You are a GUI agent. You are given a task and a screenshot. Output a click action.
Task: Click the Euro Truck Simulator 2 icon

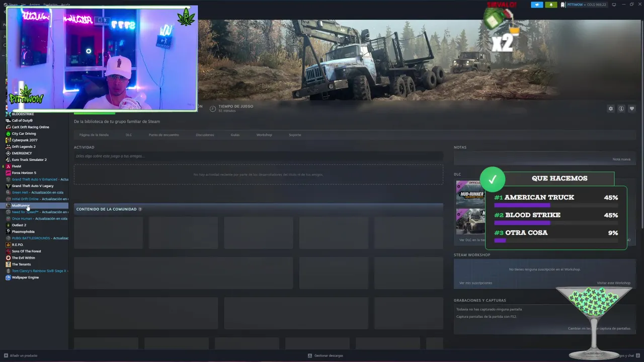8,160
